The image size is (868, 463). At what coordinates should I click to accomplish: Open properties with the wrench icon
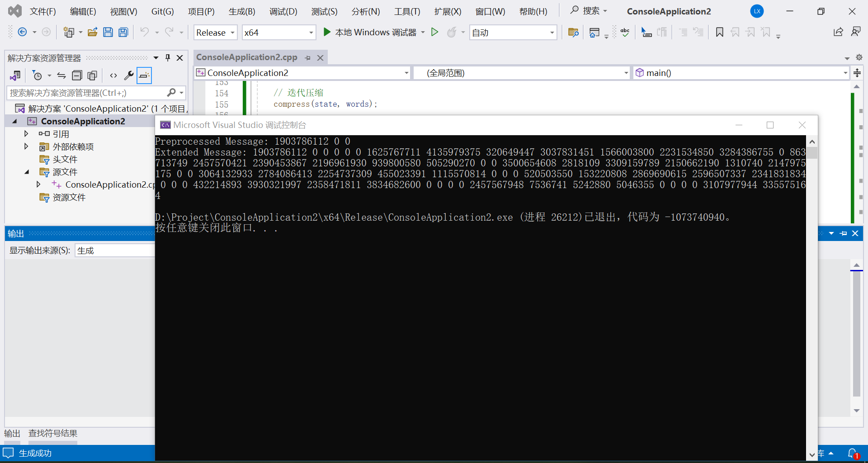coord(129,75)
